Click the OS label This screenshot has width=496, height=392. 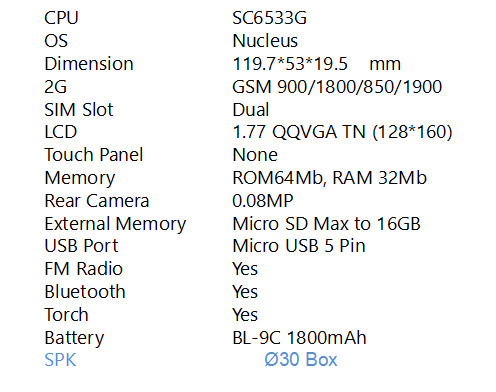[56, 41]
